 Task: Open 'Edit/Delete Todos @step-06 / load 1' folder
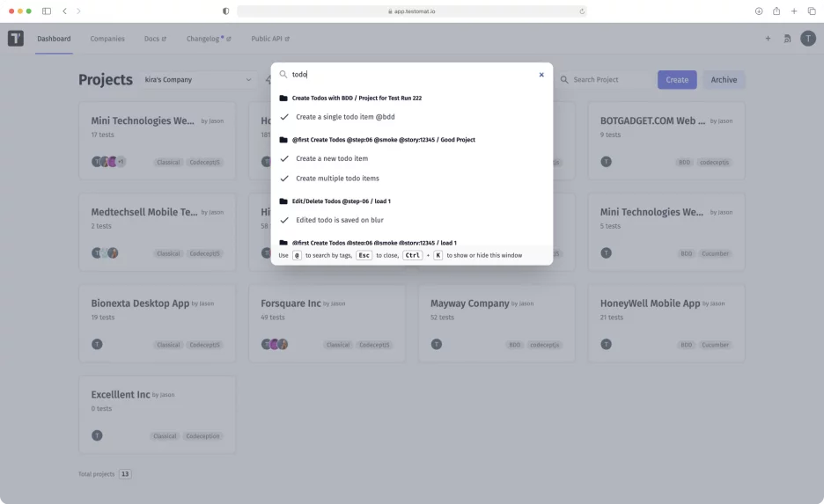click(341, 201)
